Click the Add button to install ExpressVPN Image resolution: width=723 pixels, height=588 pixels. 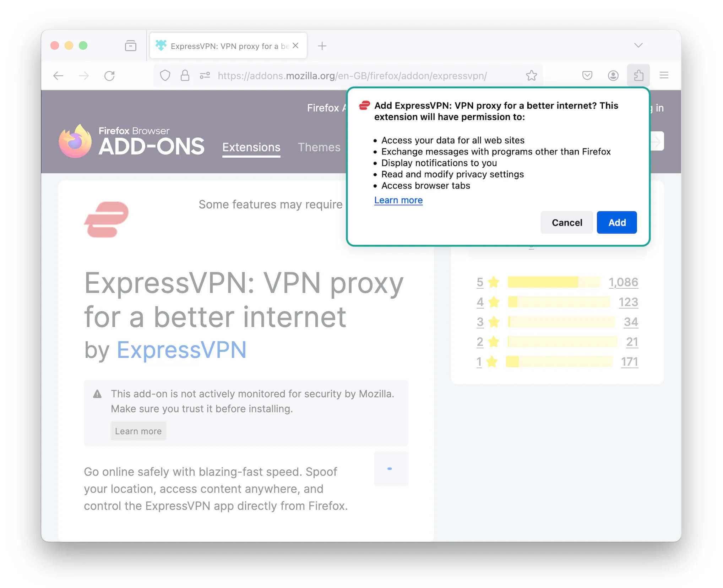[x=617, y=222]
